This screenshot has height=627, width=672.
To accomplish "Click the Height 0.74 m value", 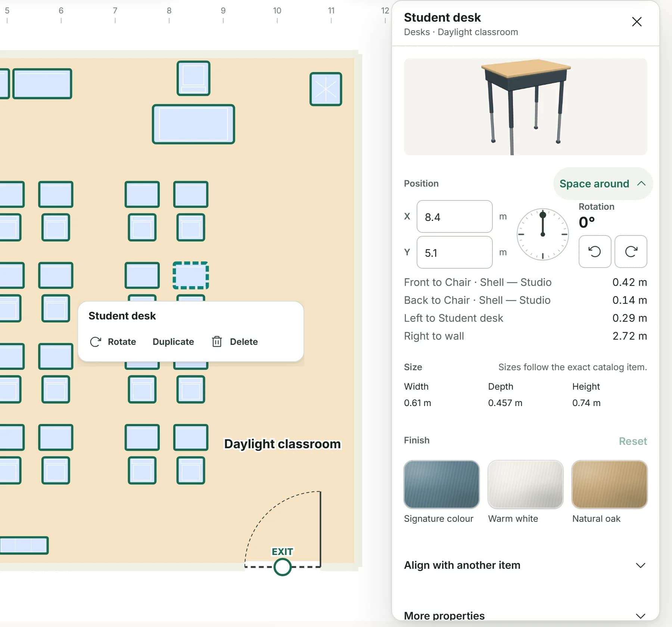I will [x=586, y=403].
